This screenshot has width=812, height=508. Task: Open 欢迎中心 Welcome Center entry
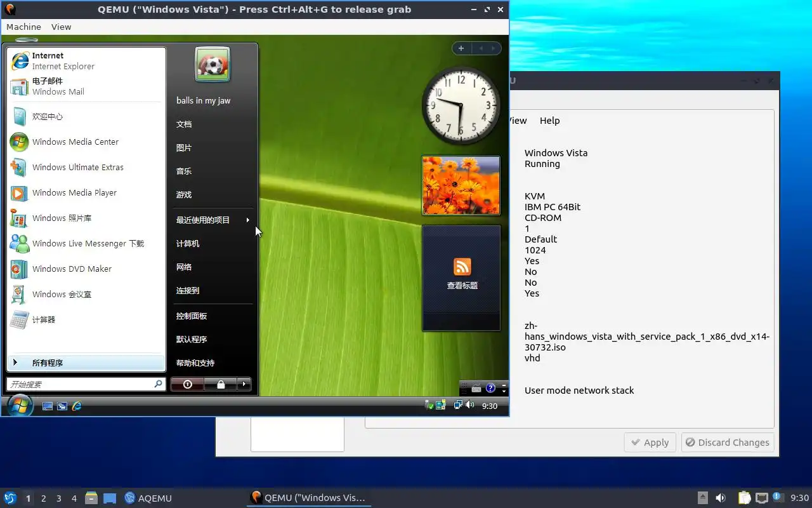(86, 117)
